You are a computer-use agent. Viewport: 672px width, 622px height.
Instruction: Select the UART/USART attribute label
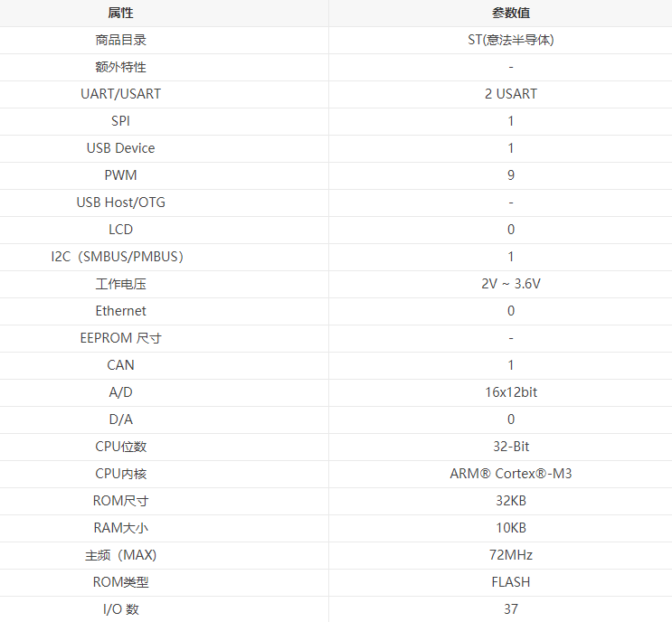pyautogui.click(x=120, y=94)
